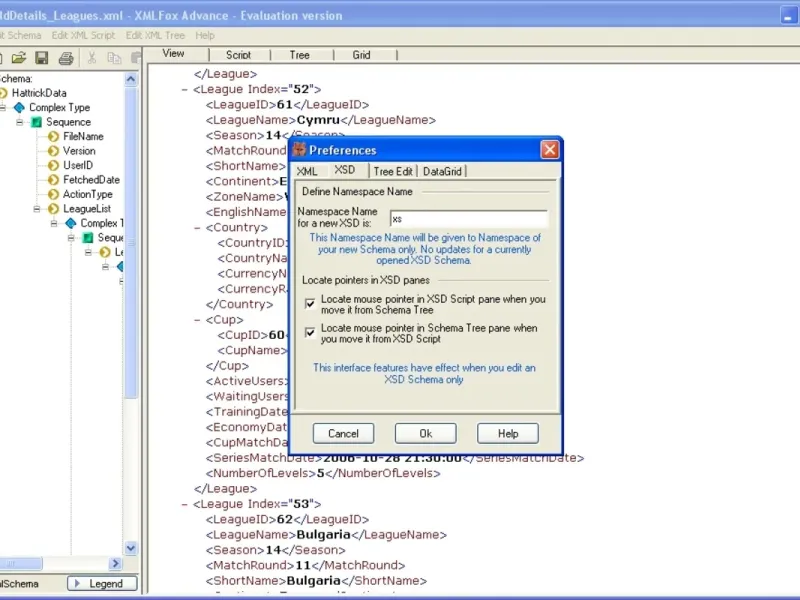
Task: Click schema tree horizontal scroll right arrow
Action: click(115, 563)
